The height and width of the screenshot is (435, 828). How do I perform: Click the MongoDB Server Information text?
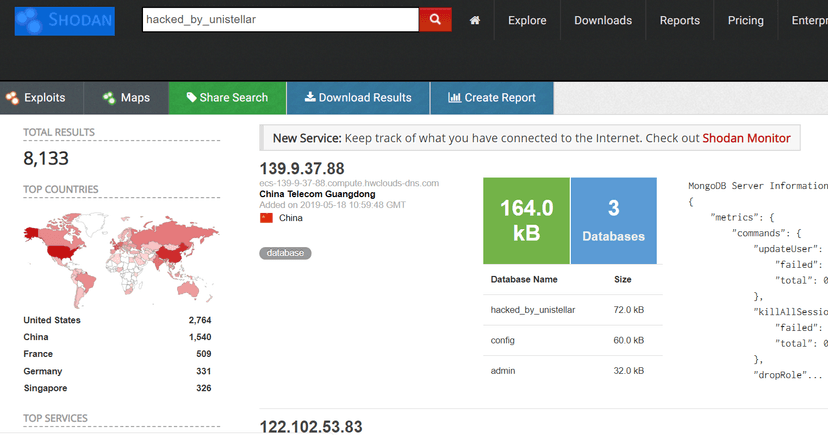coord(758,186)
